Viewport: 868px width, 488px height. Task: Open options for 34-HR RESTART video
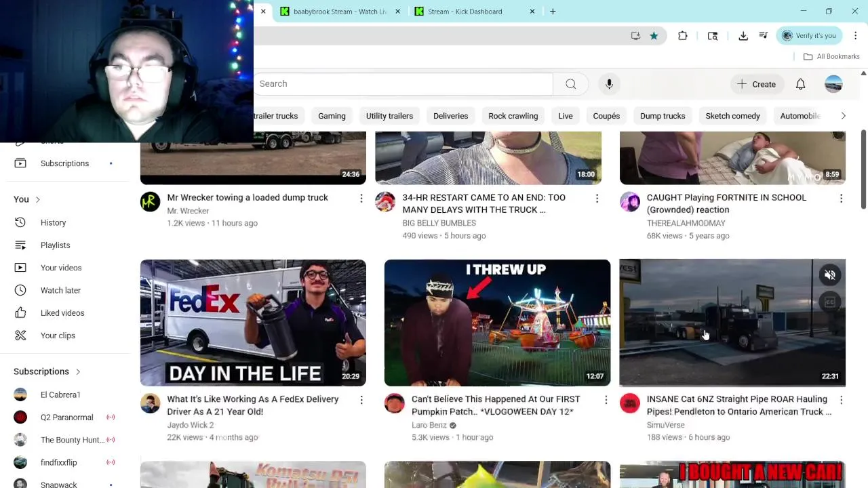pos(597,199)
